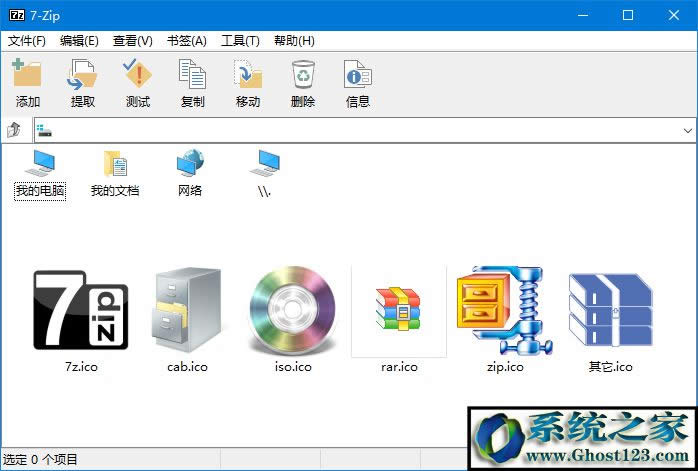The height and width of the screenshot is (471, 698).
Task: Click the 选定 0 个项目 status text
Action: click(x=40, y=459)
